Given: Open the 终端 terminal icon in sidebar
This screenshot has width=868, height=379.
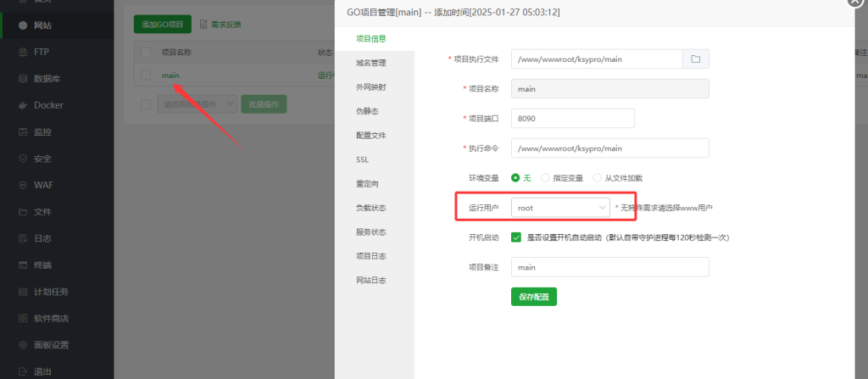Looking at the screenshot, I should click(24, 265).
